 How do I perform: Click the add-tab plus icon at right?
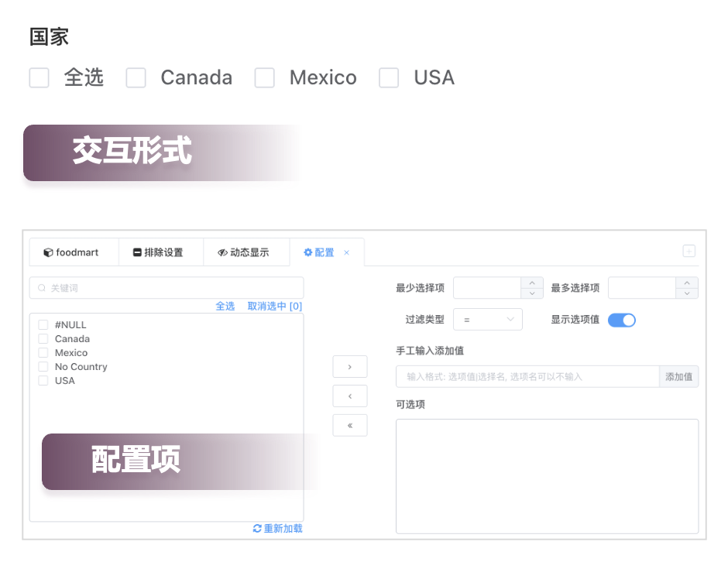pyautogui.click(x=689, y=251)
